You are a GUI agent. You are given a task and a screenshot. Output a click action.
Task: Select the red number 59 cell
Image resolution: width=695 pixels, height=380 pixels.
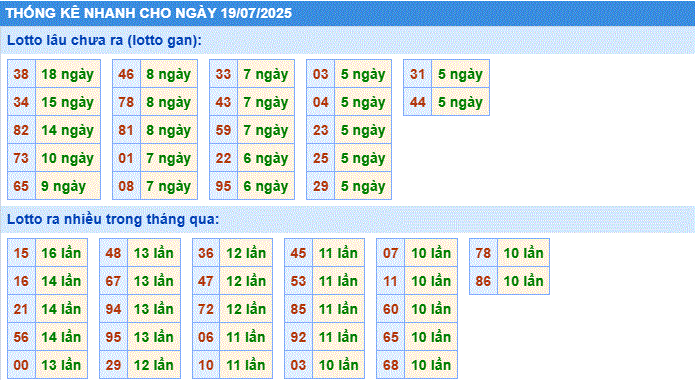pos(223,130)
